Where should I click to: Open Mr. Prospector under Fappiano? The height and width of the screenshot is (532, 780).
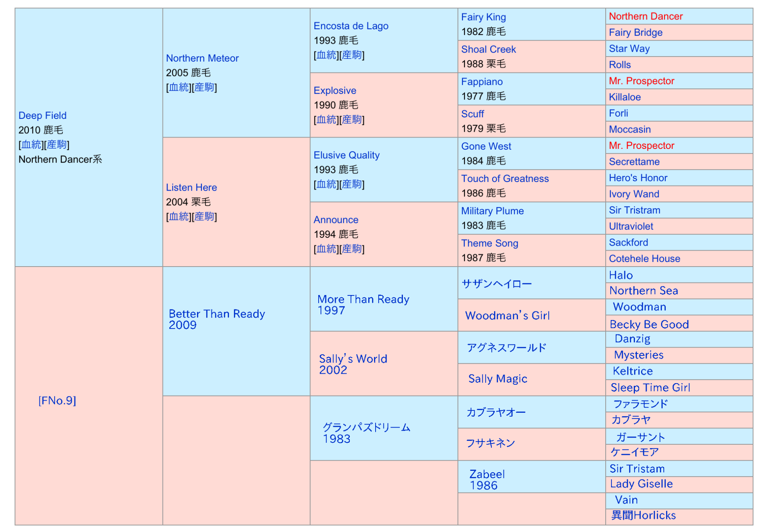641,81
